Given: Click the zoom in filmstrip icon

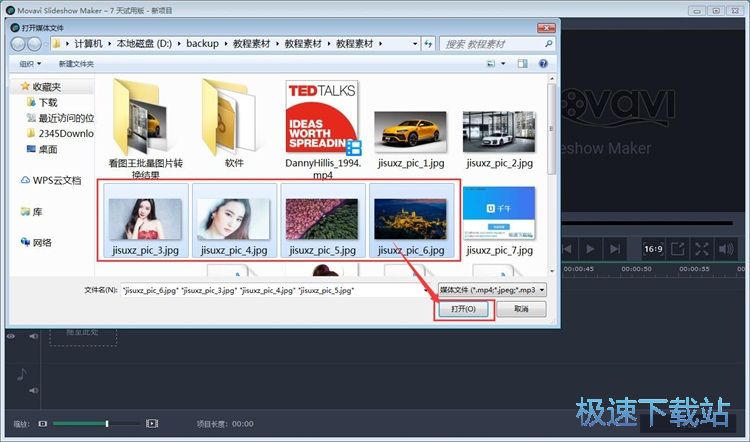Looking at the screenshot, I should tap(152, 423).
